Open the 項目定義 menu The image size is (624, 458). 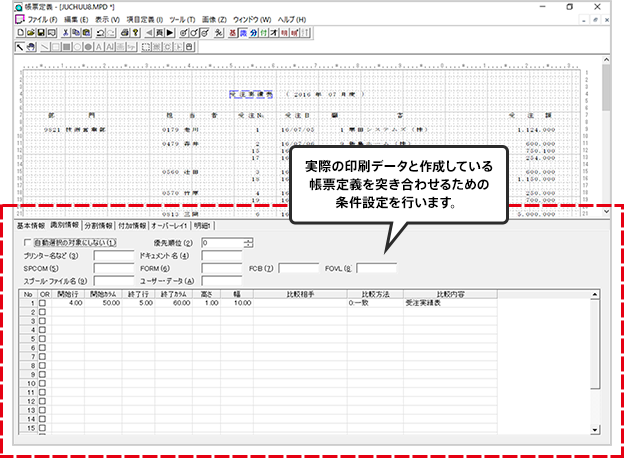(x=145, y=19)
